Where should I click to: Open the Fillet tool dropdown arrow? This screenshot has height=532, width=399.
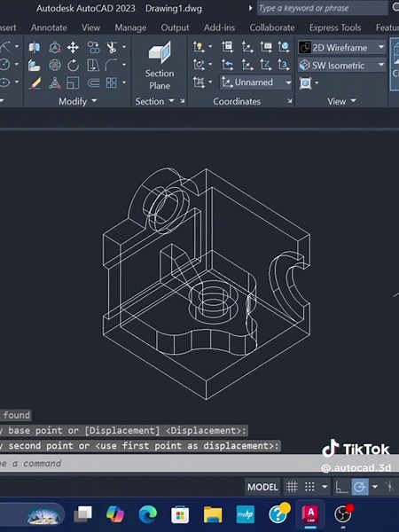click(x=124, y=64)
